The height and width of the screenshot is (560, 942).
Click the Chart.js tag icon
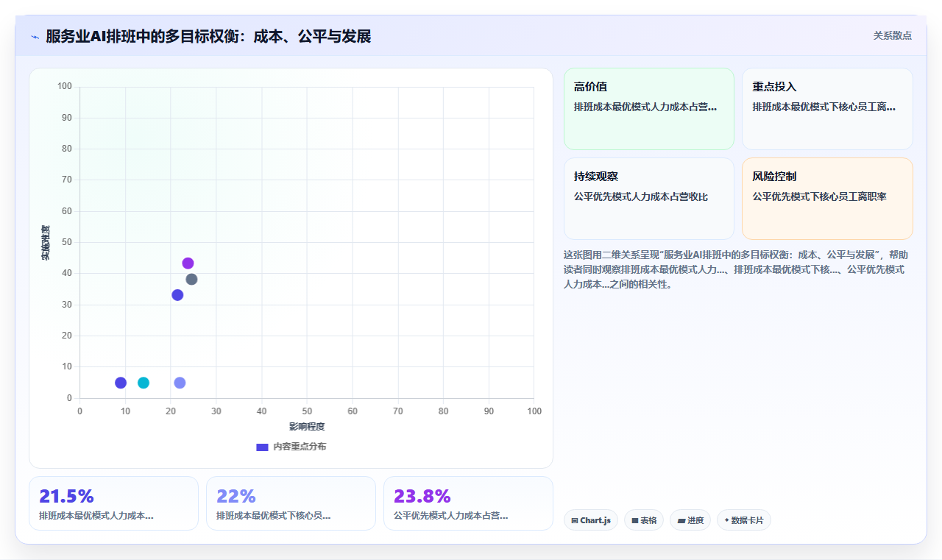point(575,521)
